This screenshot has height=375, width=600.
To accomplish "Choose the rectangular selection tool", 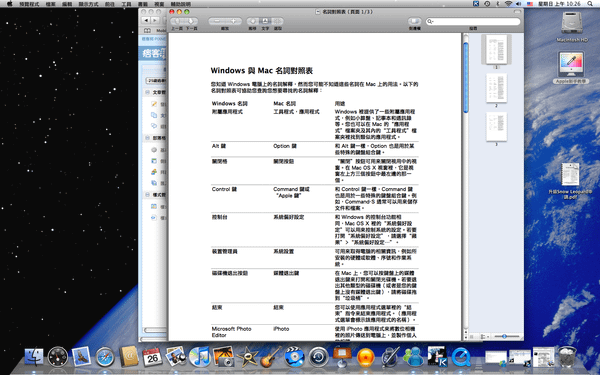I will (x=277, y=21).
